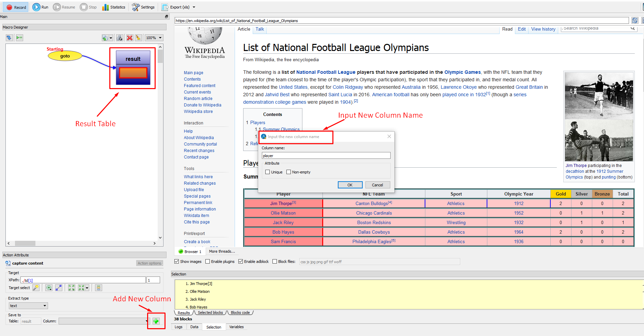Toggle the Enable plugins checkbox
Viewport: 644px width, 336px height.
208,262
